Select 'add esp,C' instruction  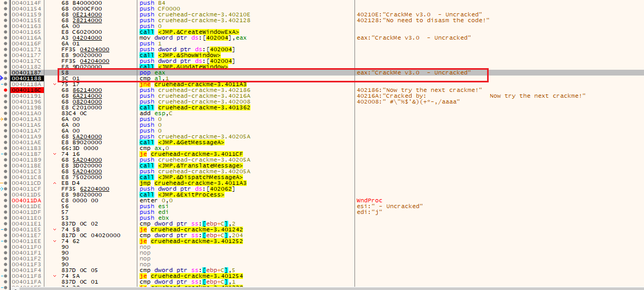pos(158,113)
